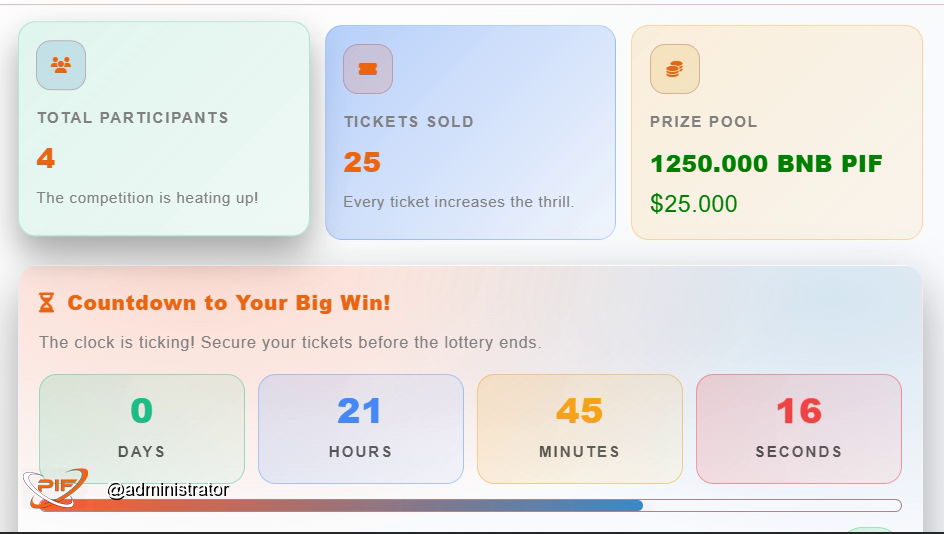
Task: Click the Tickets Sold number 25
Action: 362,162
